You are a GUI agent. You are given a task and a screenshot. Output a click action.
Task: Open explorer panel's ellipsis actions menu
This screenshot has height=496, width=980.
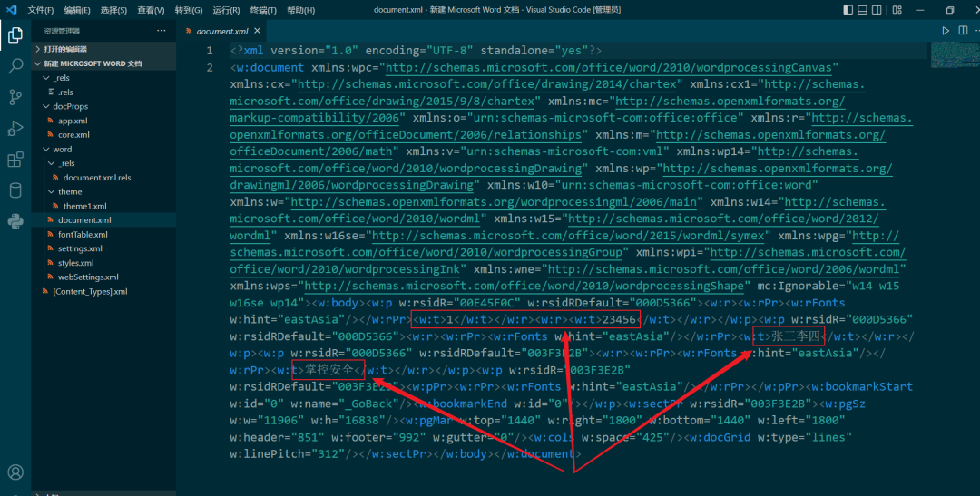tap(162, 31)
